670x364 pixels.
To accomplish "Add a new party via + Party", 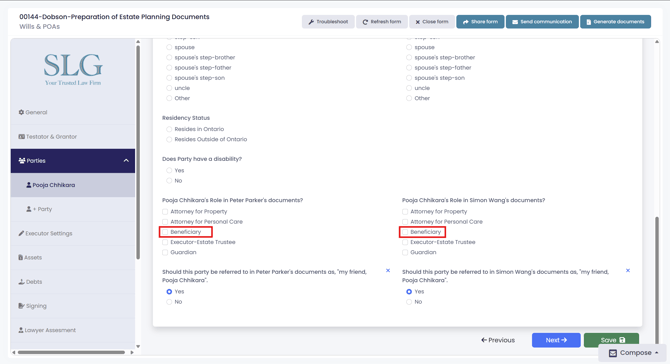I will coord(73,209).
